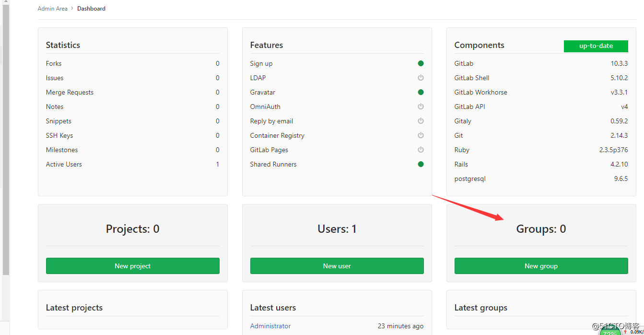Click the up-to-date status badge
This screenshot has width=644, height=335.
(596, 46)
